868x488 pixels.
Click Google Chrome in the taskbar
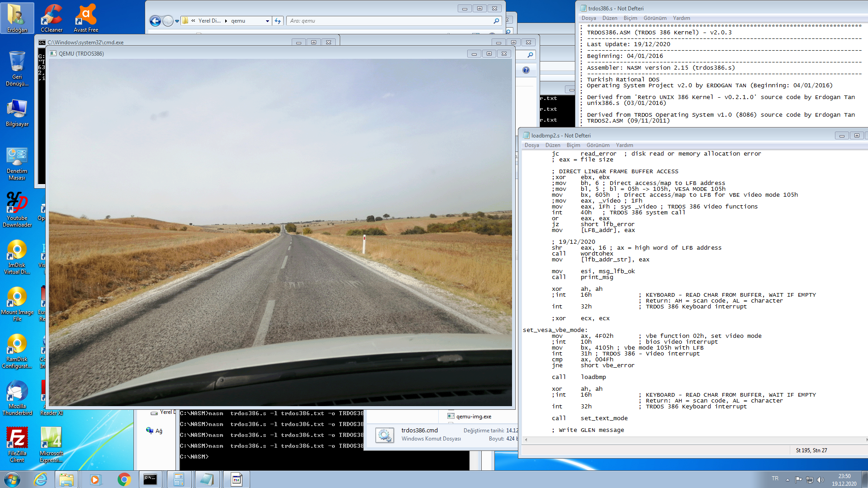coord(124,479)
